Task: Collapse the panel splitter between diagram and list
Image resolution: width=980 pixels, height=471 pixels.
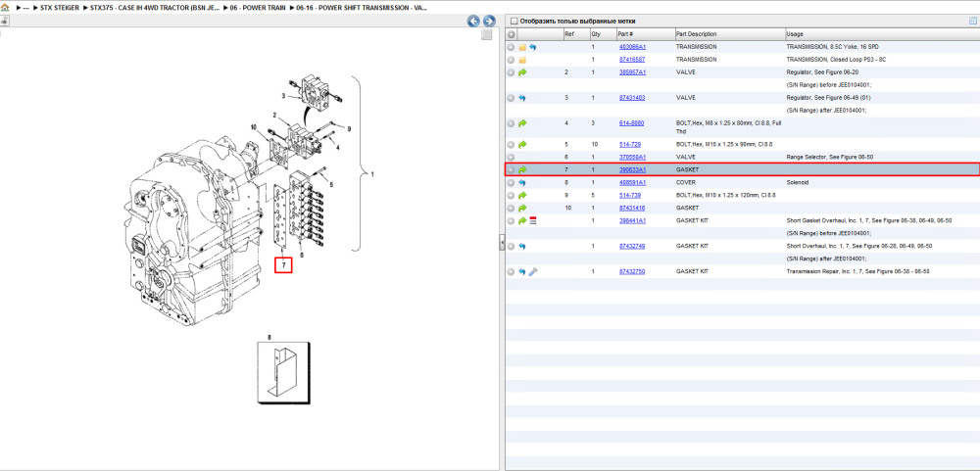Action: tap(501, 243)
